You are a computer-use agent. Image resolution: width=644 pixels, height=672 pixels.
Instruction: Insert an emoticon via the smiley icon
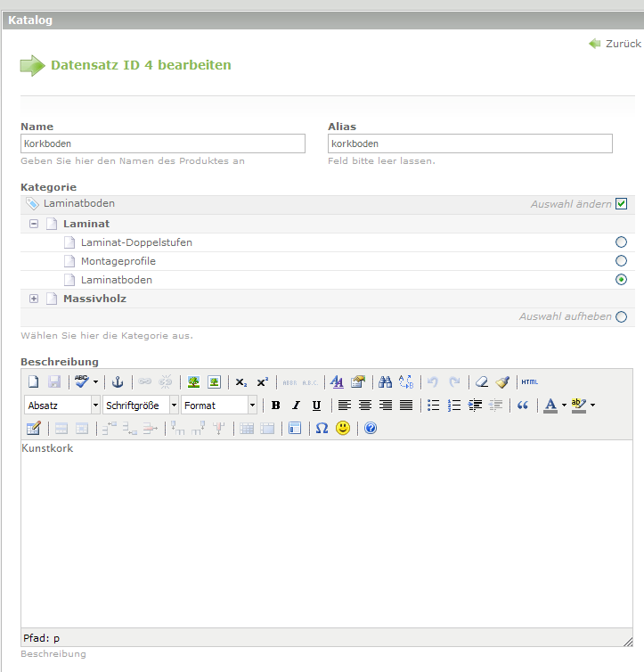pyautogui.click(x=343, y=429)
